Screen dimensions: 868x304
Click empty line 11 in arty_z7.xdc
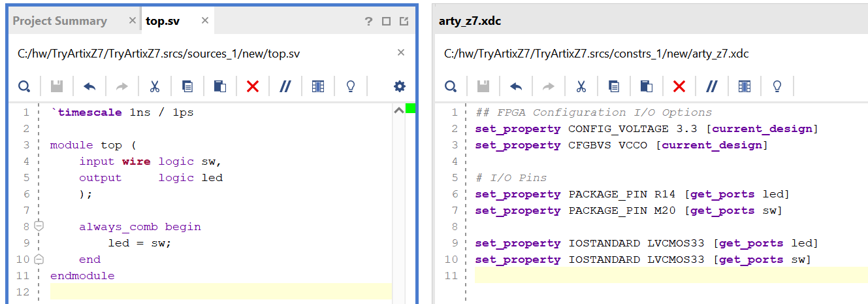(x=671, y=275)
